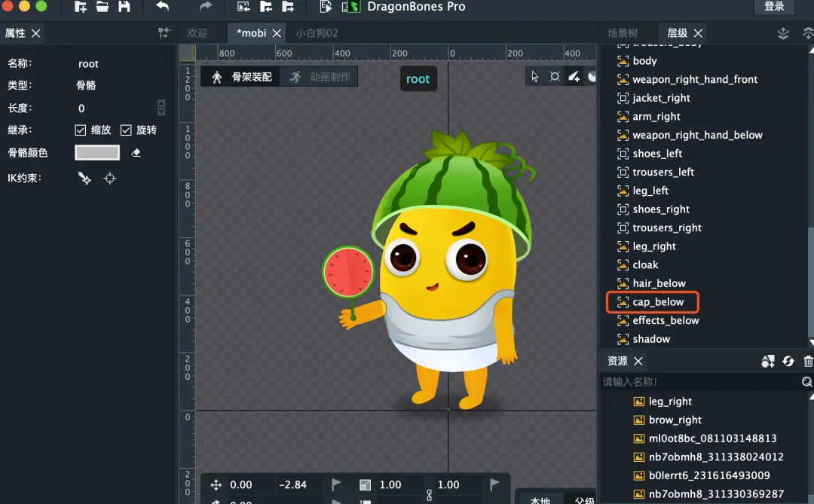Toggle the 旋转 inherit rotation checkbox

[x=126, y=130]
